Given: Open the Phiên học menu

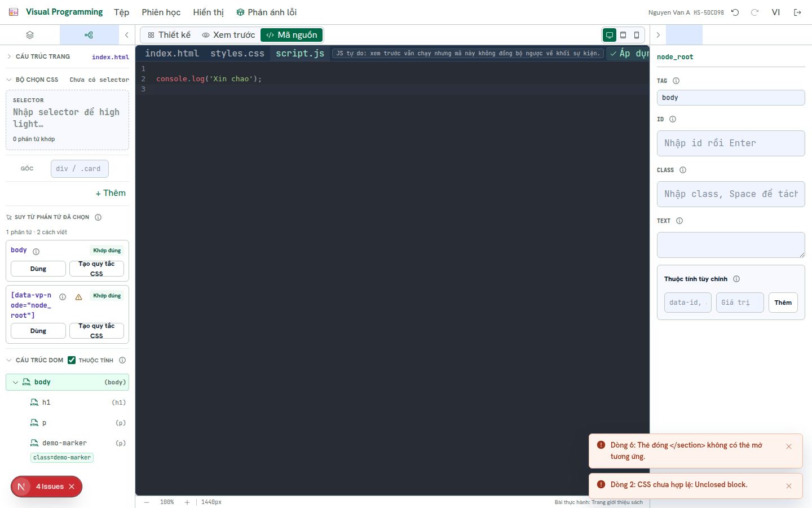Looking at the screenshot, I should coord(161,12).
